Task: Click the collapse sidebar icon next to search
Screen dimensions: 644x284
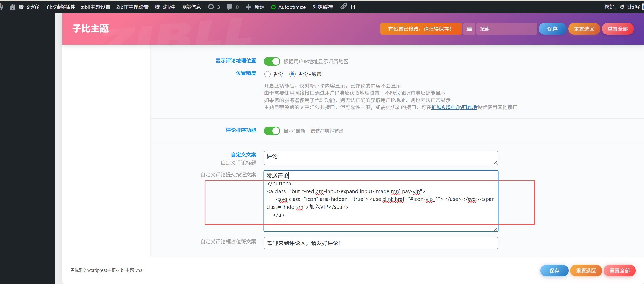Action: 469,29
